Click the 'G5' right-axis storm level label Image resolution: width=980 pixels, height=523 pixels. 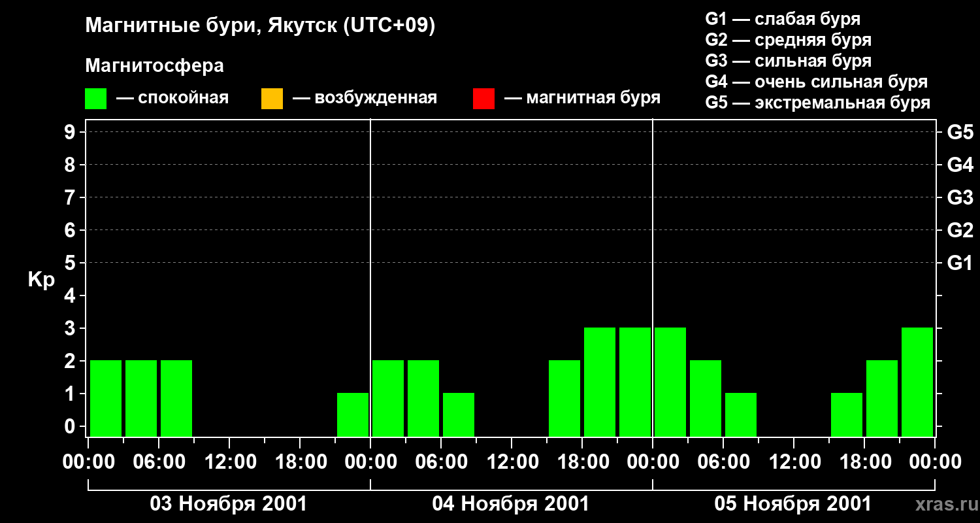coord(960,132)
